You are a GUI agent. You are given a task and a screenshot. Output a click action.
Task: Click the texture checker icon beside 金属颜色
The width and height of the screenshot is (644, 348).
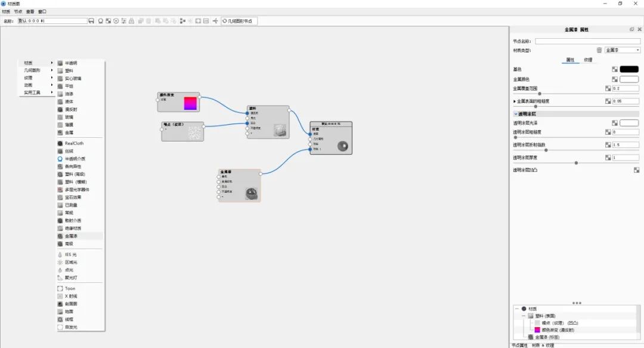[x=614, y=79]
